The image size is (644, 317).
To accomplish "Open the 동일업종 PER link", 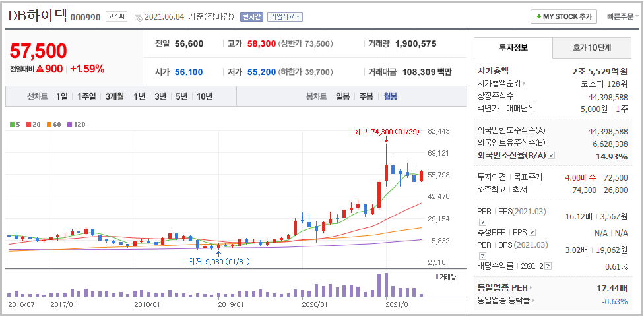I will click(x=505, y=288).
